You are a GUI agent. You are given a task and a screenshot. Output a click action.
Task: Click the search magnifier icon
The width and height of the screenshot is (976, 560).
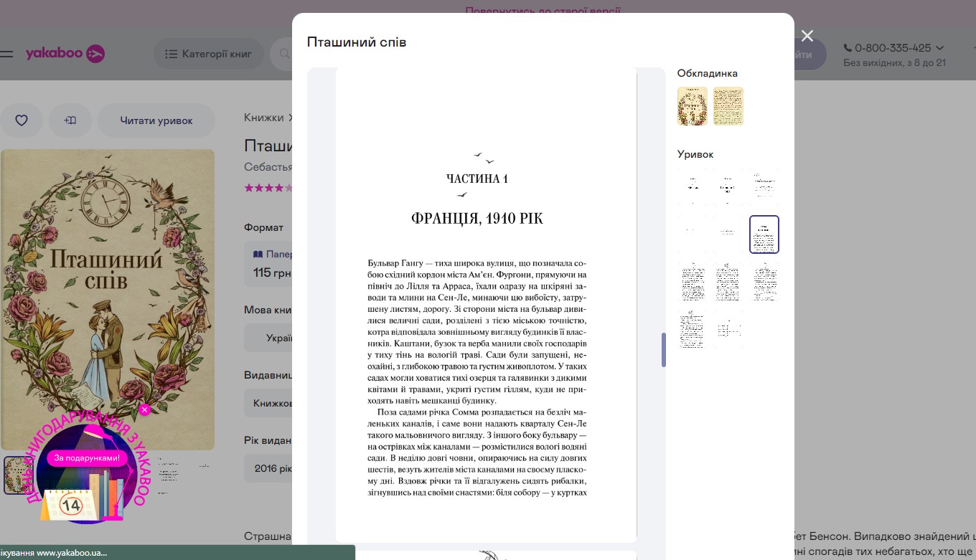[x=284, y=54]
